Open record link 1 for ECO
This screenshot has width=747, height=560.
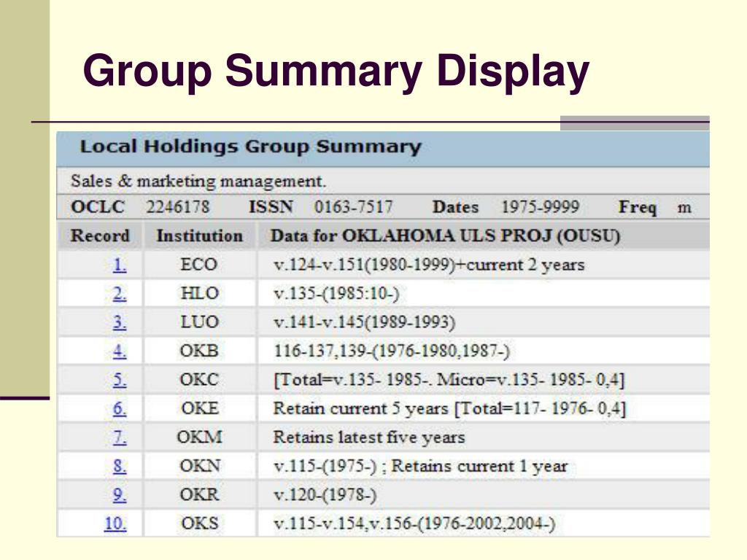120,265
